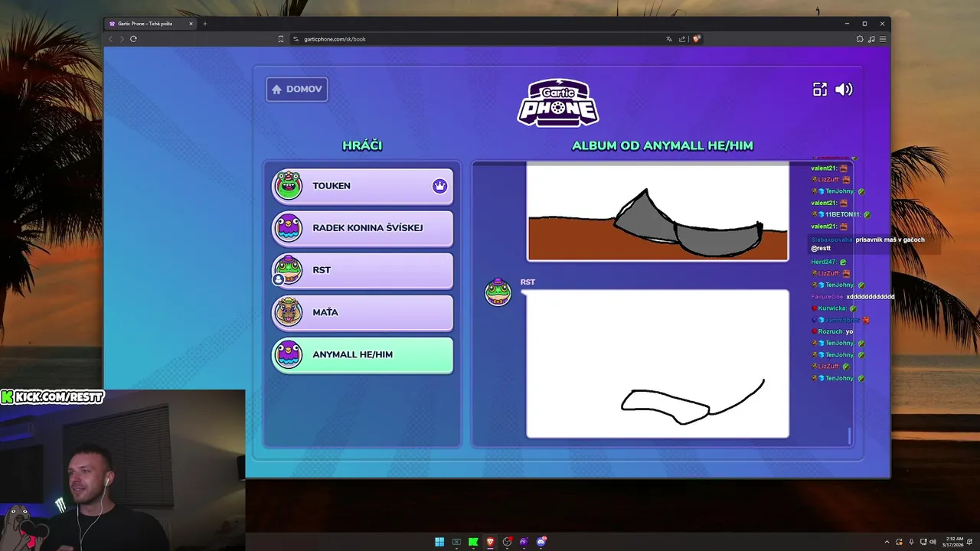980x551 pixels.
Task: Click the album scrollbar
Action: (x=849, y=436)
